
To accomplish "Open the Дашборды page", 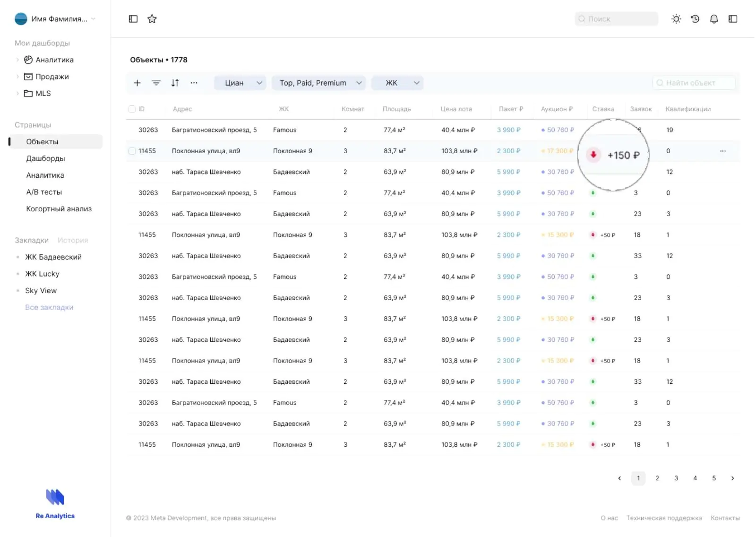I will pyautogui.click(x=45, y=158).
